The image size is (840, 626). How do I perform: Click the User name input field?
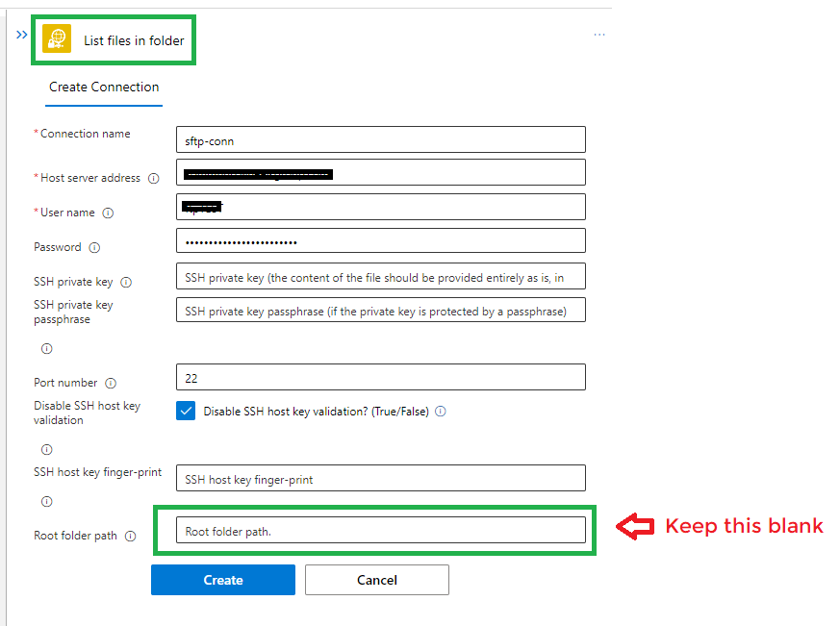(x=381, y=207)
